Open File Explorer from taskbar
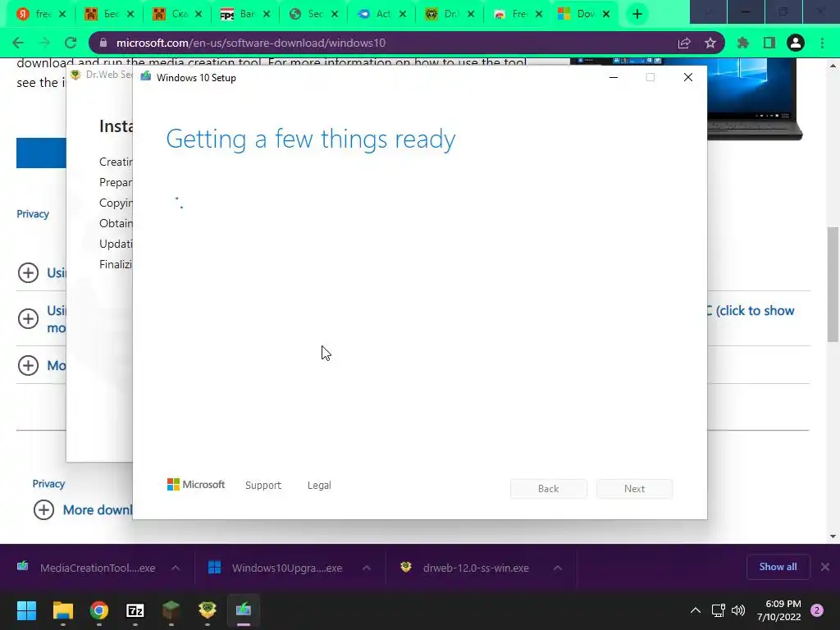The height and width of the screenshot is (630, 840). tap(62, 610)
